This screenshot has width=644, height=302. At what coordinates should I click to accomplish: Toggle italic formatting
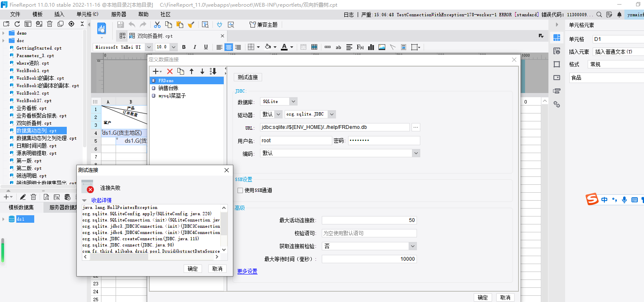tap(194, 47)
